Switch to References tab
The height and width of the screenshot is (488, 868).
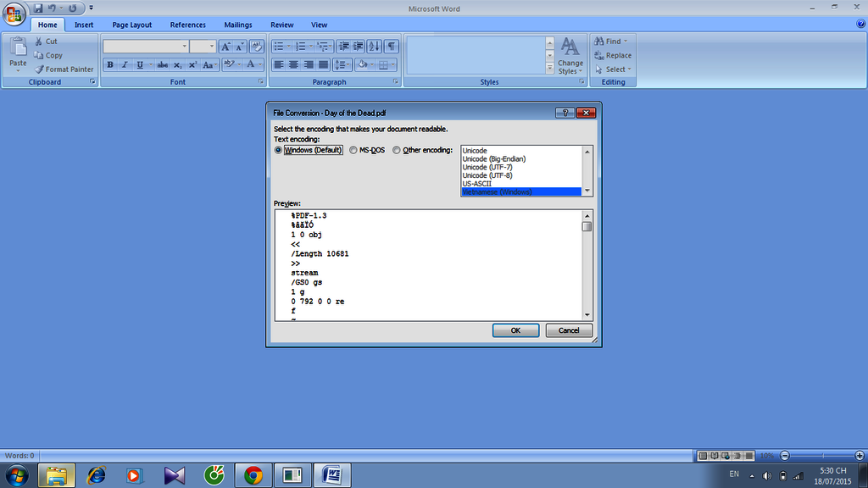187,25
